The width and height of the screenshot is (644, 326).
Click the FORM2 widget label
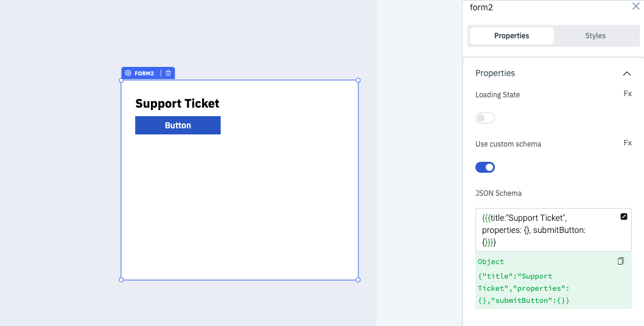[x=144, y=74]
